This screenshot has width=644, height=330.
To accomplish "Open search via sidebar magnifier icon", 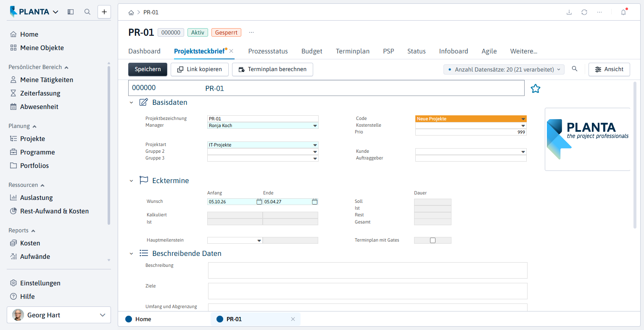I will pos(87,12).
